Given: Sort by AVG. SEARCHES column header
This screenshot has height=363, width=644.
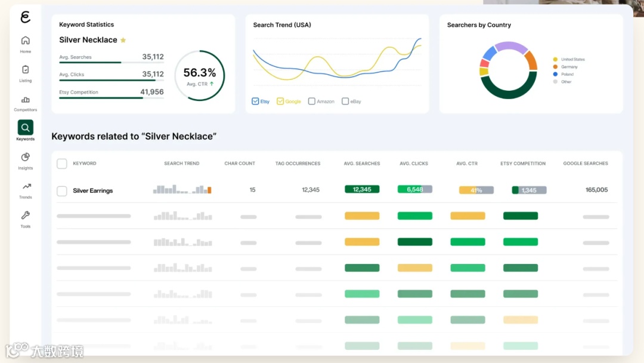Looking at the screenshot, I should point(362,164).
